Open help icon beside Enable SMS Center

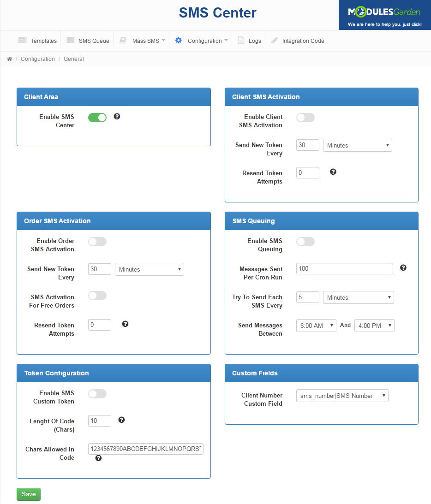[x=117, y=116]
